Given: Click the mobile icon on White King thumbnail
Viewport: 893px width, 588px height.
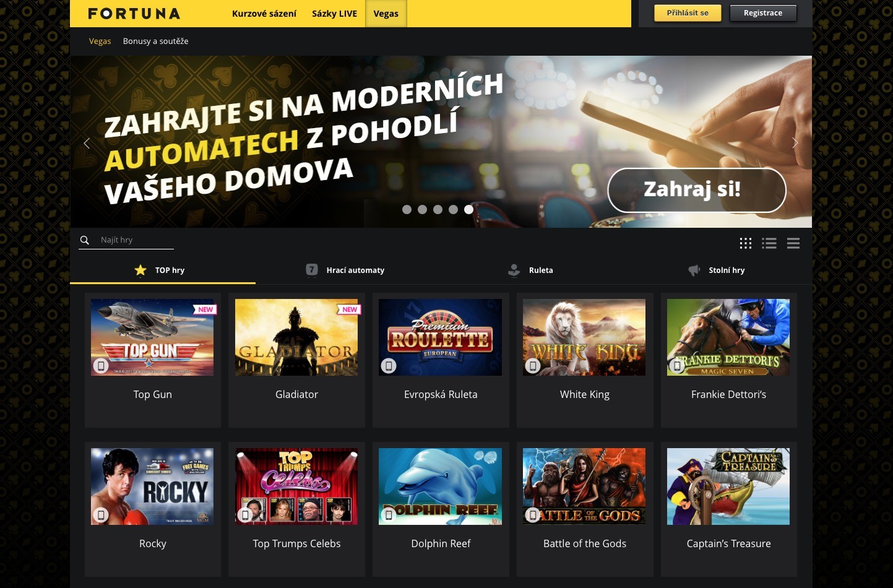Looking at the screenshot, I should coord(533,366).
